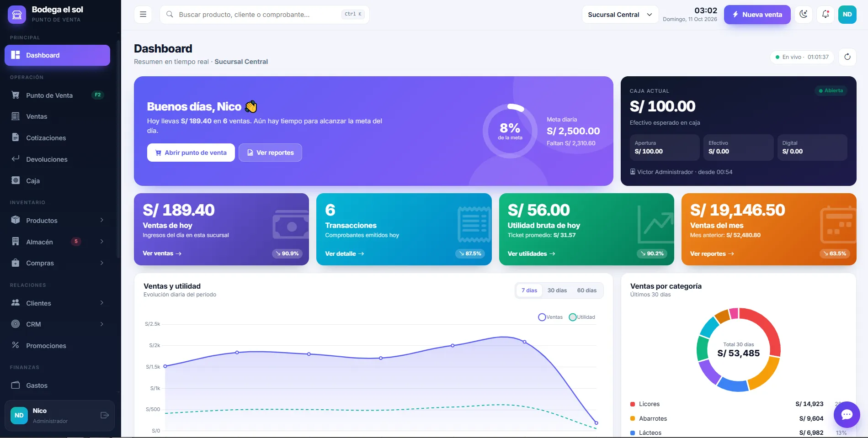Follow Ver utilidades link

(531, 253)
